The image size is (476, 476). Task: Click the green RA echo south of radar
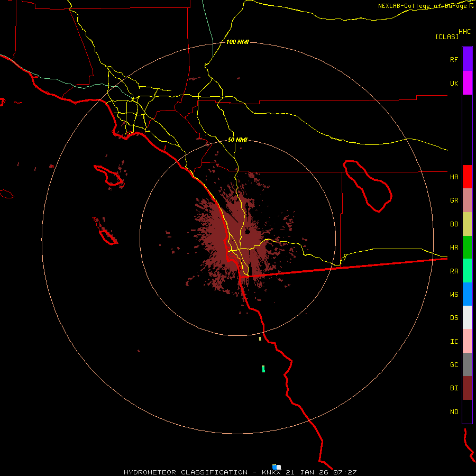pyautogui.click(x=263, y=369)
